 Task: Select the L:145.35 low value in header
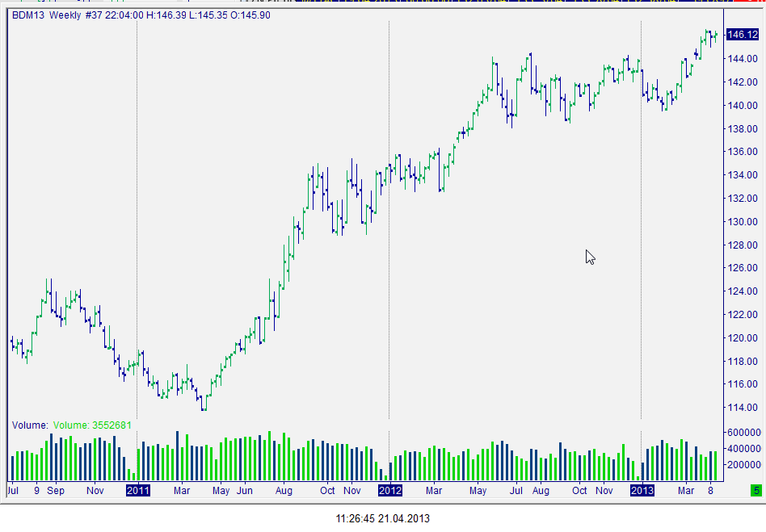pos(208,15)
